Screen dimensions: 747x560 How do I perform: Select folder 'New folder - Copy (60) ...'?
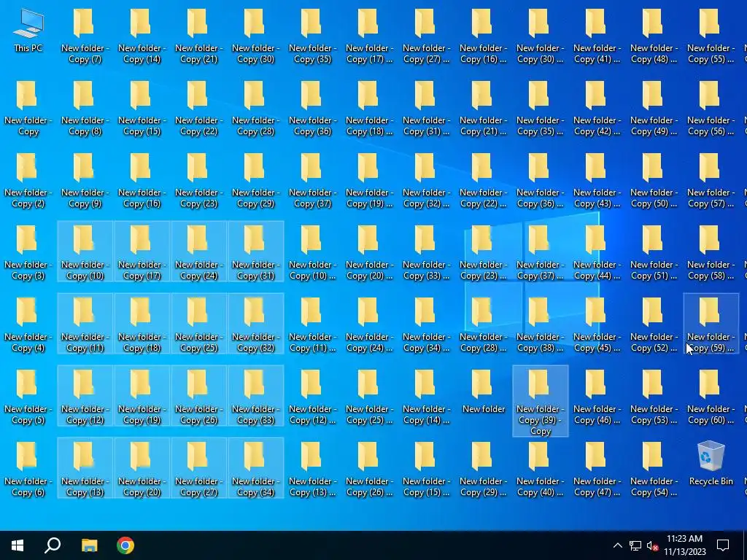(x=711, y=397)
